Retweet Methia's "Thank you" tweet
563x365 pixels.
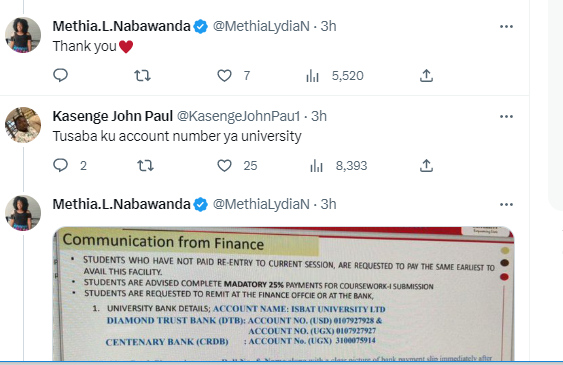tap(142, 76)
